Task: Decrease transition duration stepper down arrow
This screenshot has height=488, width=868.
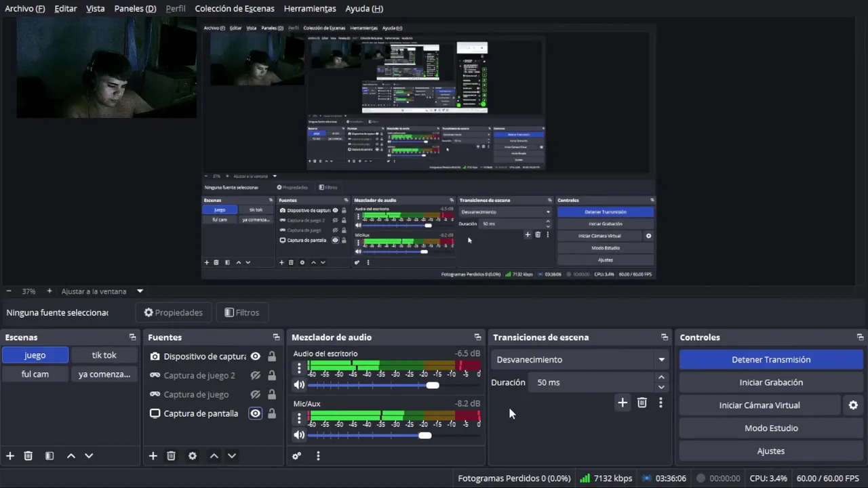Action: click(x=661, y=387)
